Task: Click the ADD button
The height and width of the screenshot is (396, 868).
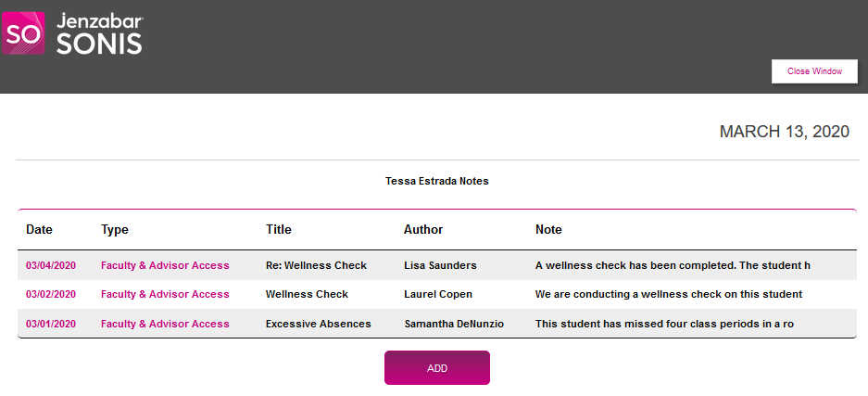Action: point(437,368)
